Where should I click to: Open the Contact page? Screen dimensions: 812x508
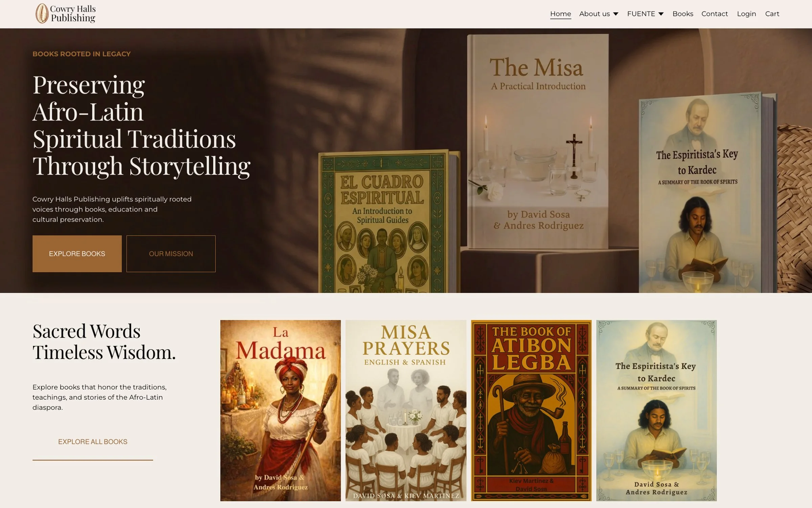pos(715,14)
